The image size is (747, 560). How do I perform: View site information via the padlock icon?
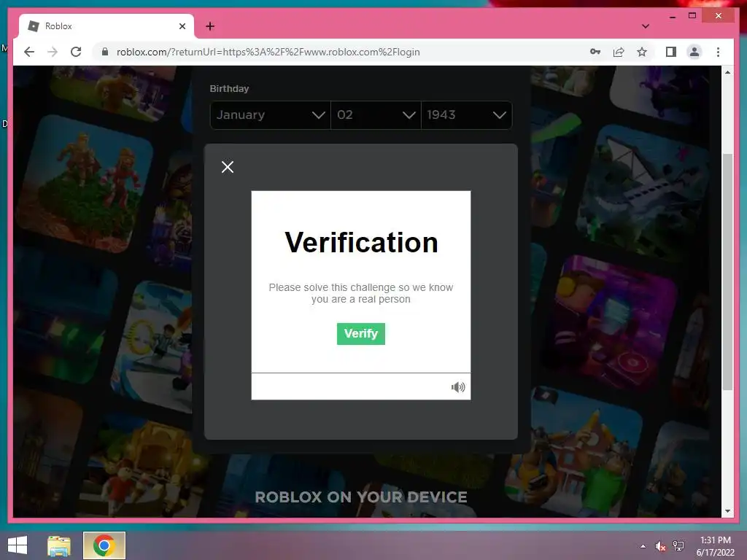pyautogui.click(x=105, y=52)
